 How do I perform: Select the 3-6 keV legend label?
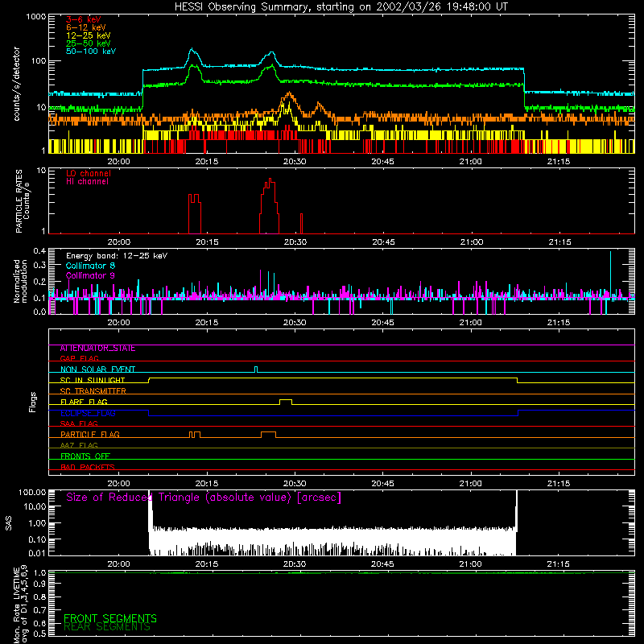coord(84,19)
